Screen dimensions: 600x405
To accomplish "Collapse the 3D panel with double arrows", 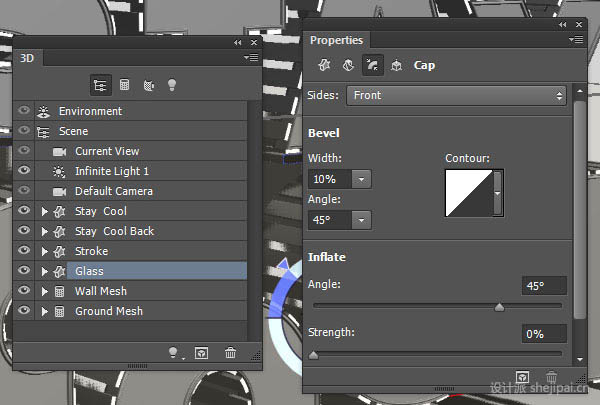I will [238, 42].
